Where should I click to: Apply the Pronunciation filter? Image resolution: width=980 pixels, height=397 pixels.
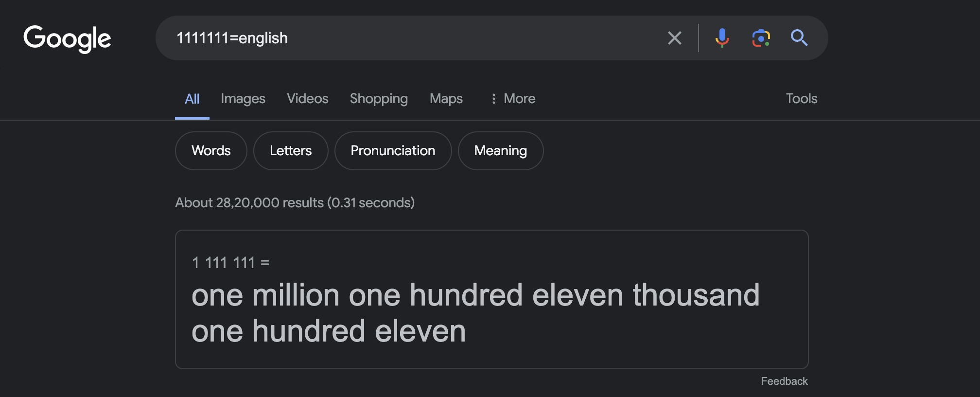tap(393, 151)
